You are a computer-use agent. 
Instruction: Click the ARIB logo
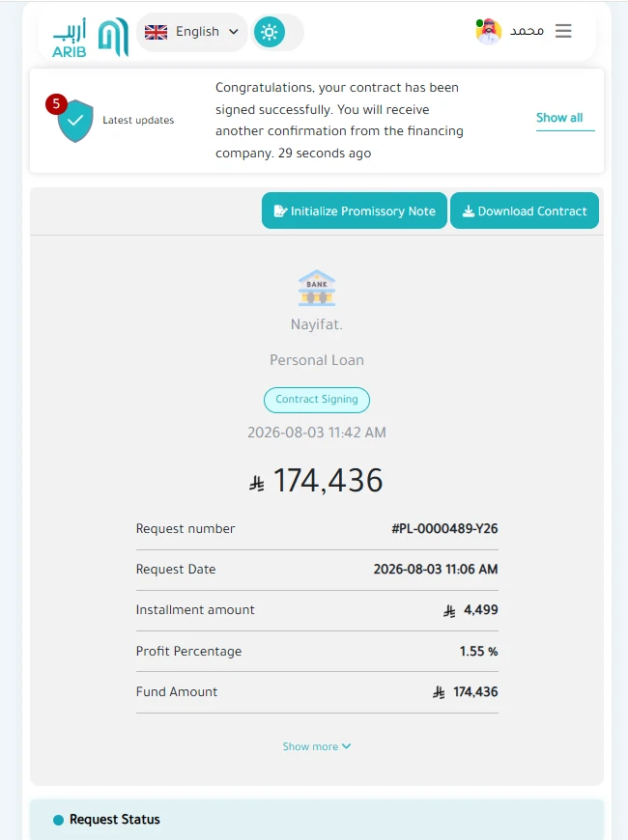[91, 37]
